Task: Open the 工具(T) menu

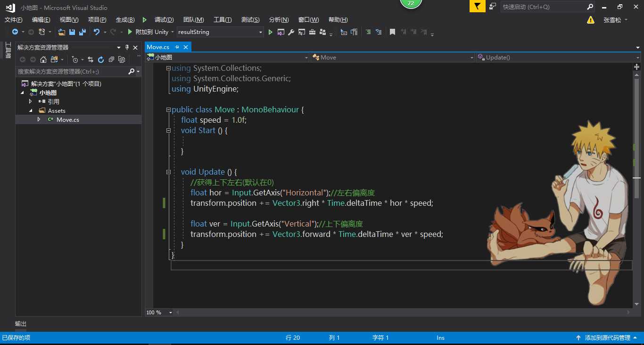Action: 223,19
